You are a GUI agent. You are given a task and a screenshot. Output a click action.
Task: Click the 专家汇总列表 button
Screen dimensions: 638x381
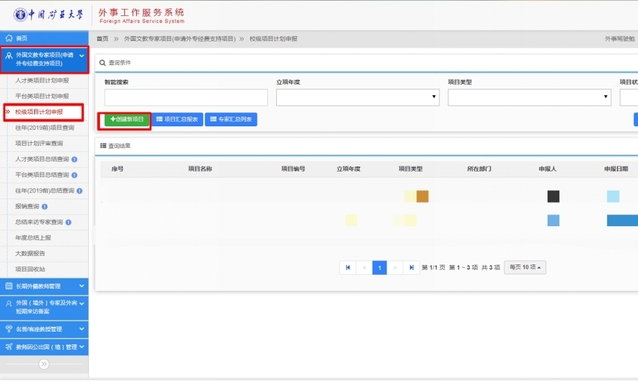(231, 119)
